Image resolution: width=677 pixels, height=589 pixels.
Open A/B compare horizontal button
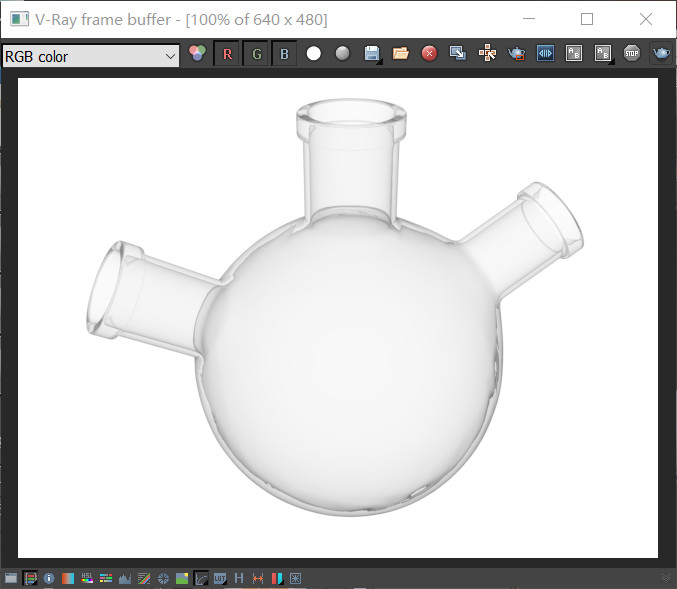point(574,54)
